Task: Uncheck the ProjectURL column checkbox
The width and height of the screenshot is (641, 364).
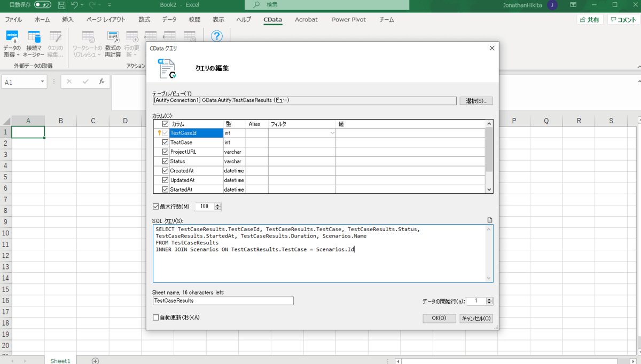Action: (165, 152)
